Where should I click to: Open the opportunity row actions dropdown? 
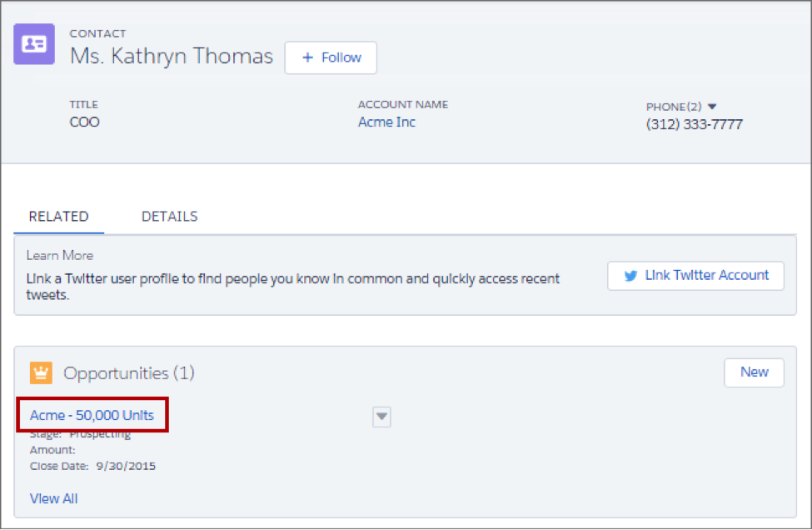(x=381, y=417)
